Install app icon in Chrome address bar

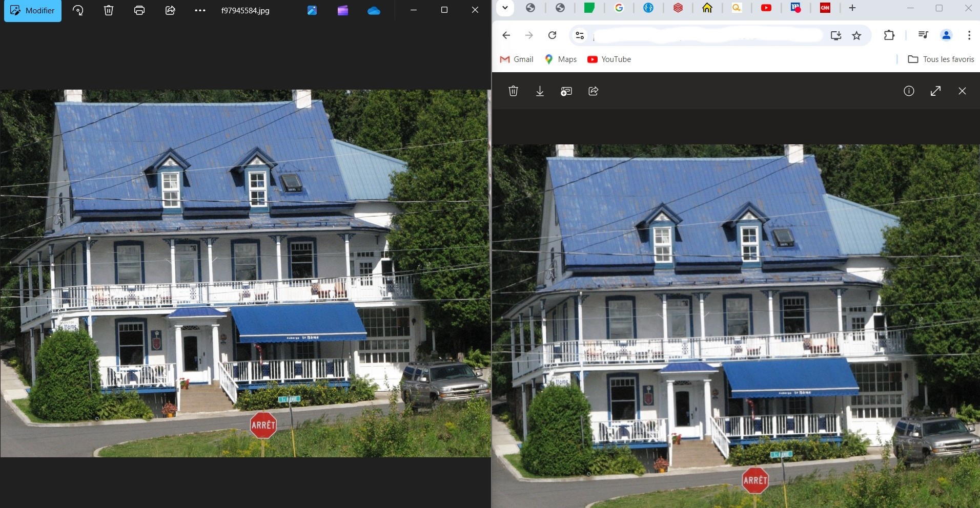pos(836,35)
